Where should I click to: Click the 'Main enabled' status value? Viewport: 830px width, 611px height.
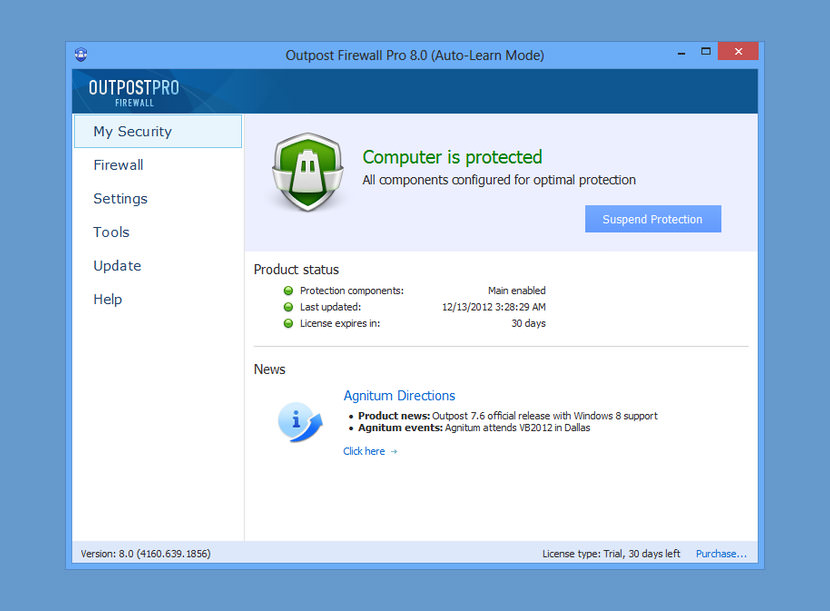[517, 291]
